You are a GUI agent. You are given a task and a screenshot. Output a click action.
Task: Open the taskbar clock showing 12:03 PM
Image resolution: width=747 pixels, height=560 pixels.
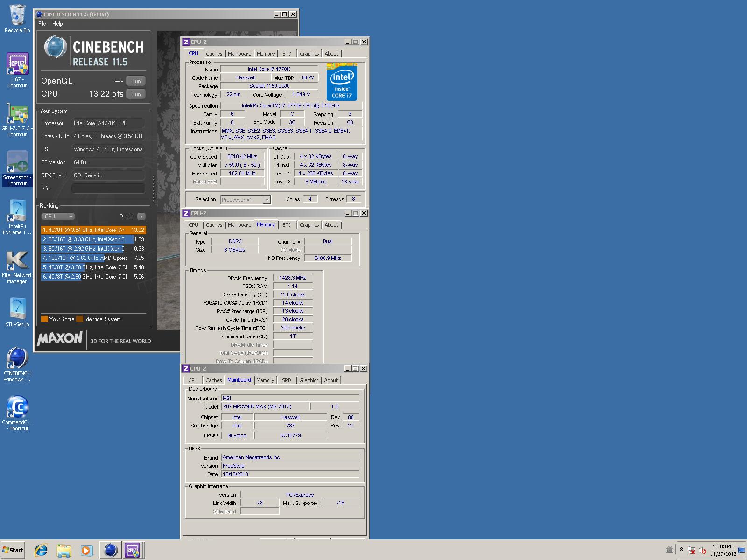[x=723, y=550]
